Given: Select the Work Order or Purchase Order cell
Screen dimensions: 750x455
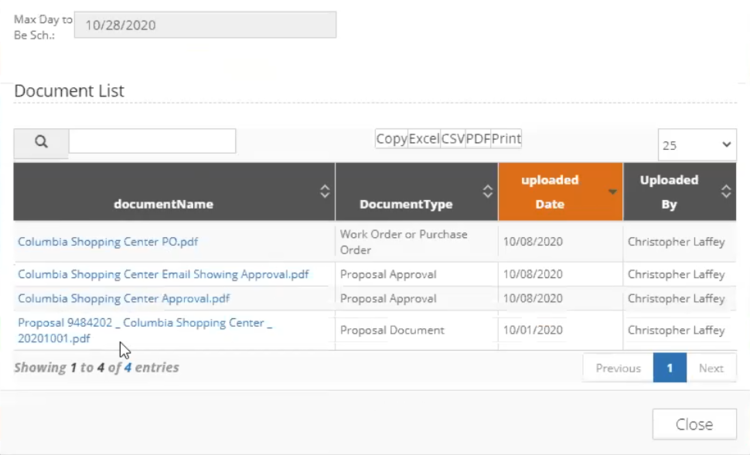Looking at the screenshot, I should [417, 242].
